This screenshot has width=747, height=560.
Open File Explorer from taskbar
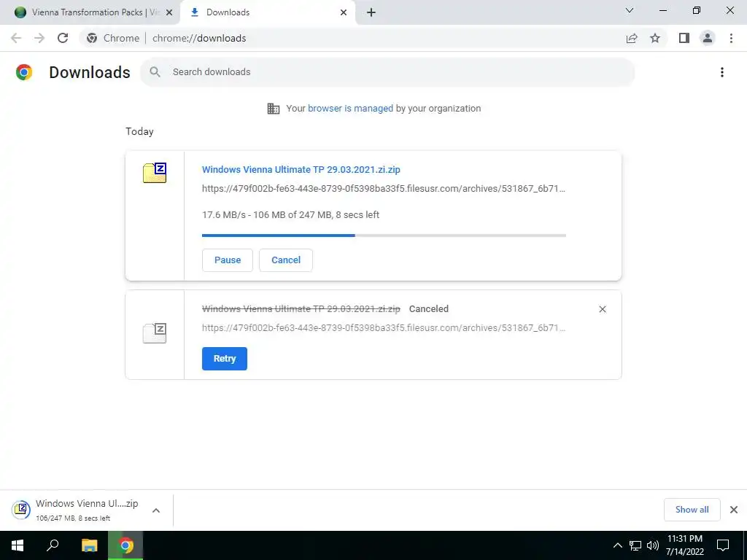point(89,545)
